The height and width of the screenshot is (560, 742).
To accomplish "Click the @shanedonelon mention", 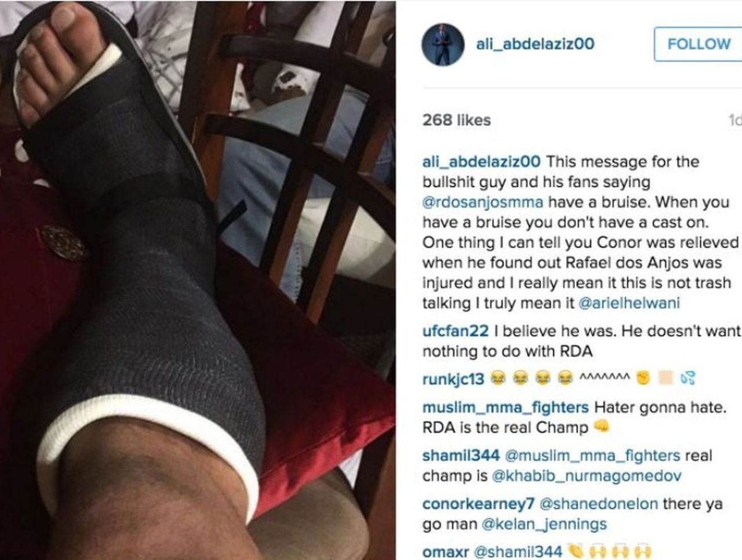I will click(x=599, y=504).
